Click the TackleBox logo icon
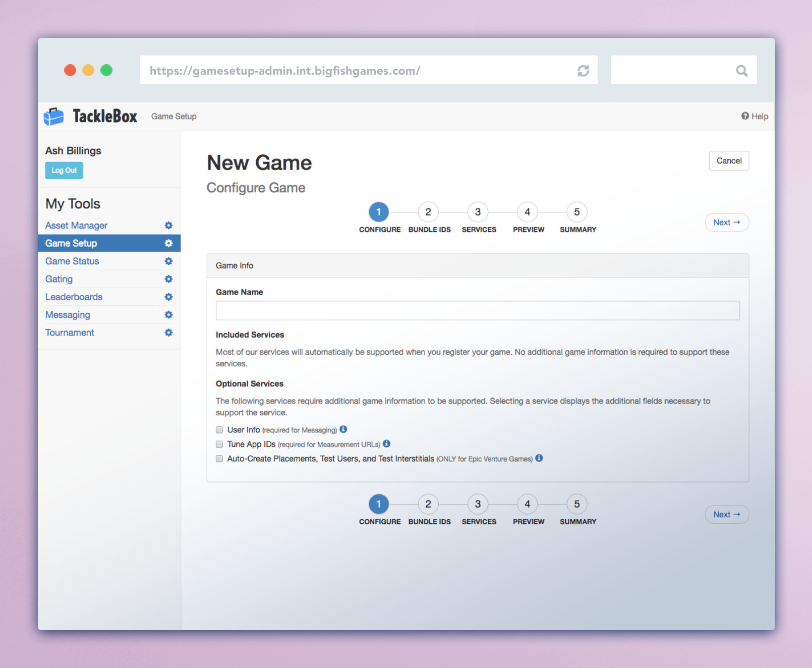The height and width of the screenshot is (668, 812). (53, 117)
